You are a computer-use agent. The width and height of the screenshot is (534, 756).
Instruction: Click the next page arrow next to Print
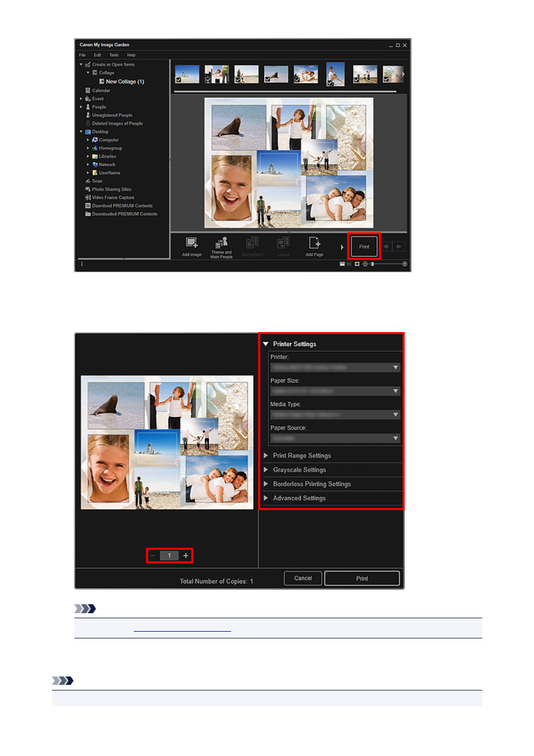tap(399, 246)
